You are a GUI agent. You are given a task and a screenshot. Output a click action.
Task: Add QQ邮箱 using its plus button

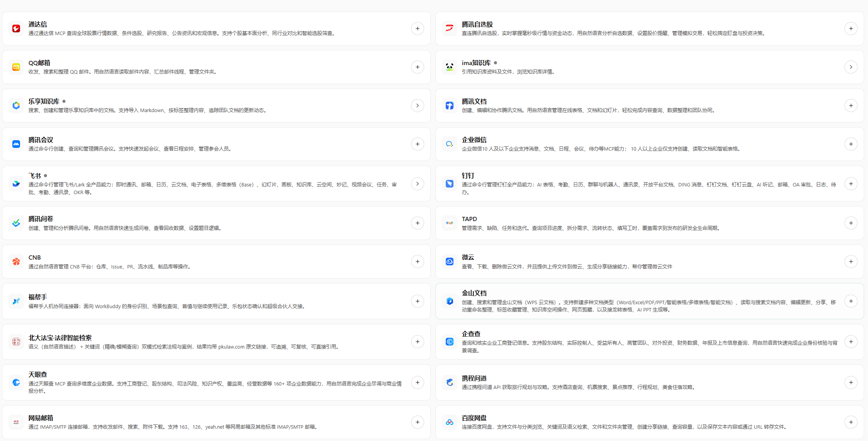(418, 67)
